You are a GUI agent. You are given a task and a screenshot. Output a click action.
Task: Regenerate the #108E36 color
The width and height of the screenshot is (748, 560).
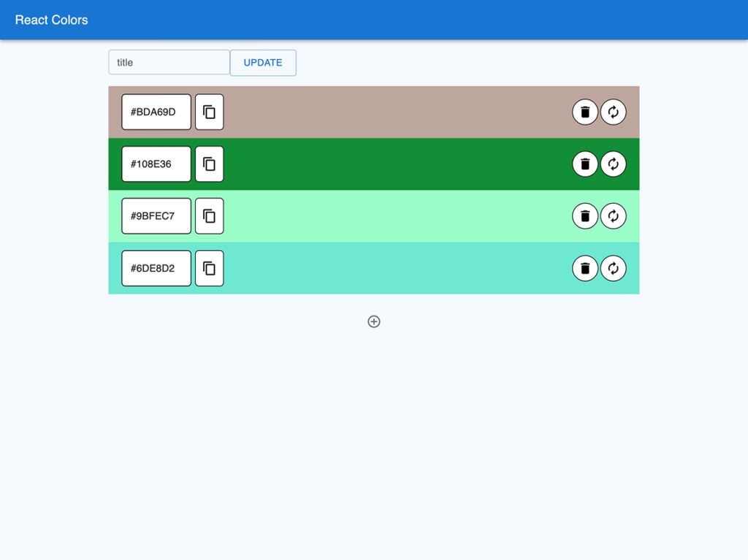tap(613, 164)
